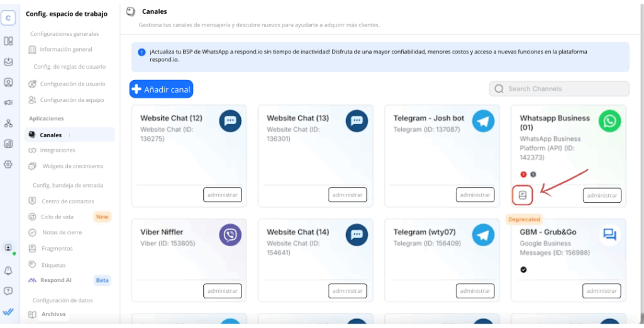The height and width of the screenshot is (328, 644).
Task: Click the New badge beside Ciclo de vida
Action: tap(102, 217)
